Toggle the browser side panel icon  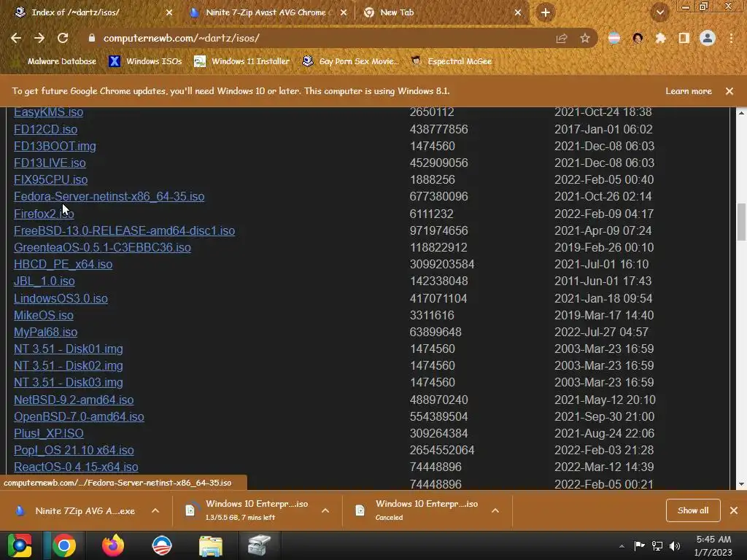coord(684,38)
